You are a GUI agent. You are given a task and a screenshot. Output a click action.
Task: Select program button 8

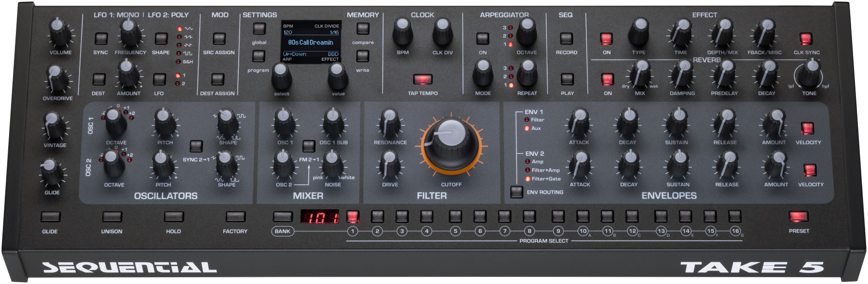coord(529,216)
